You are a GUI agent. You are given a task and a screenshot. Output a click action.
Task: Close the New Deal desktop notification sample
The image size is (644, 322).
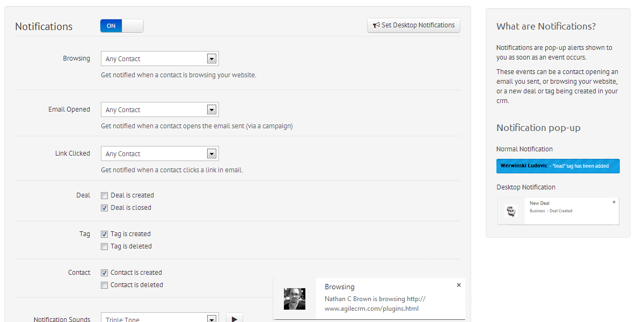click(x=614, y=202)
